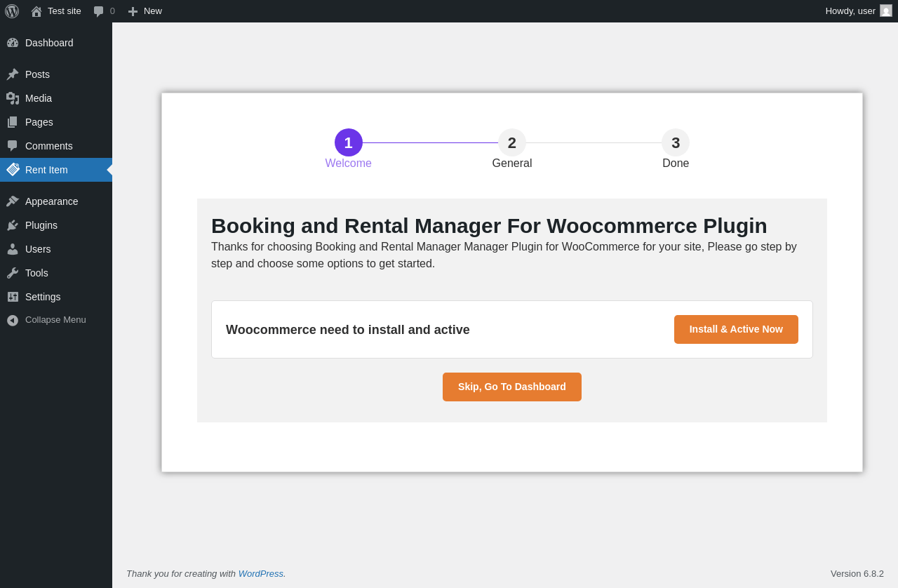Click the Comments speech bubble sidebar icon
This screenshot has width=898, height=588.
coord(13,146)
